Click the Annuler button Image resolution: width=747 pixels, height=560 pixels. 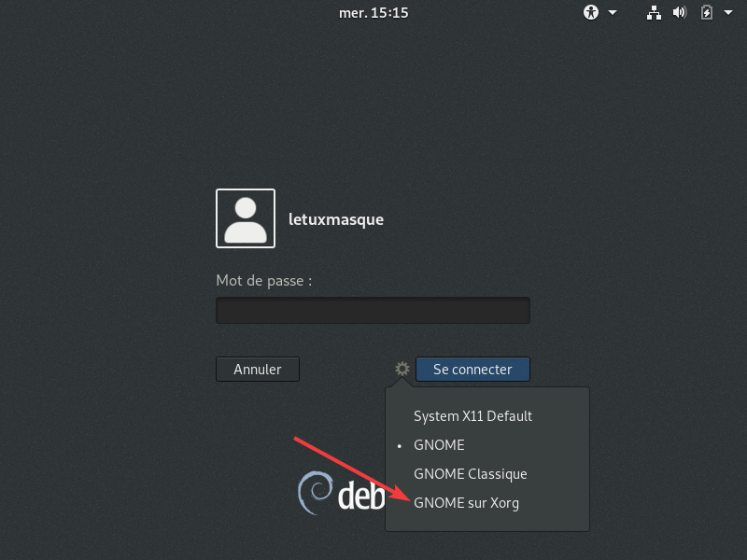[258, 370]
